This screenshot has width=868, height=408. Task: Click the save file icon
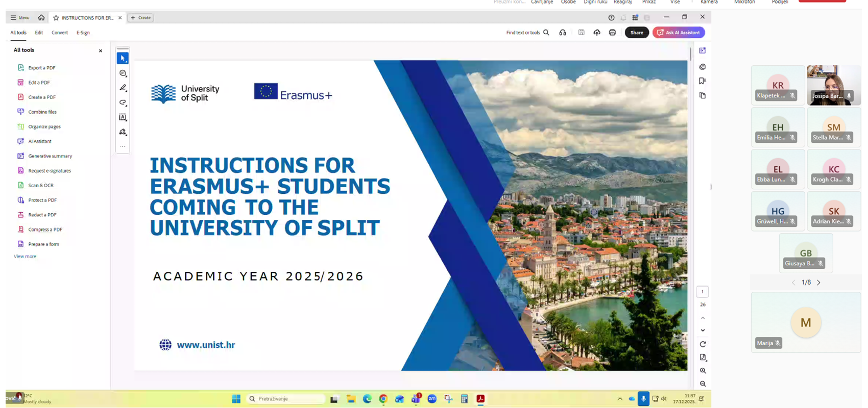pos(581,33)
